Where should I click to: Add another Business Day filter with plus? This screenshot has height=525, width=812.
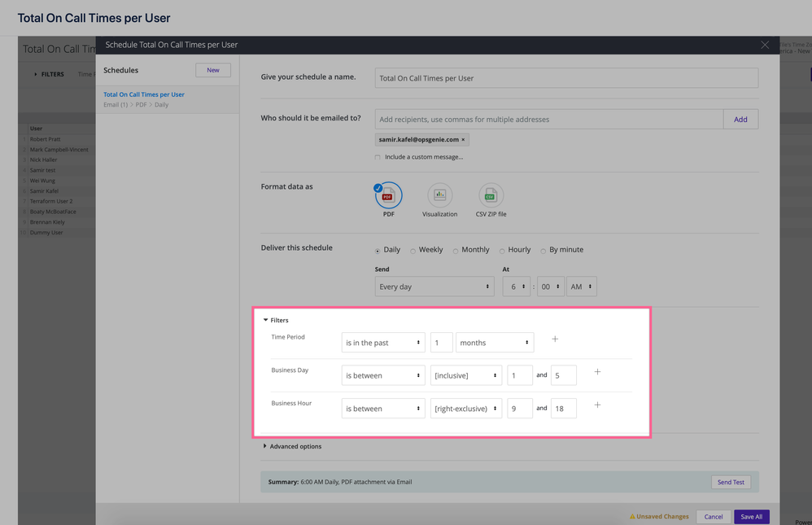(597, 372)
